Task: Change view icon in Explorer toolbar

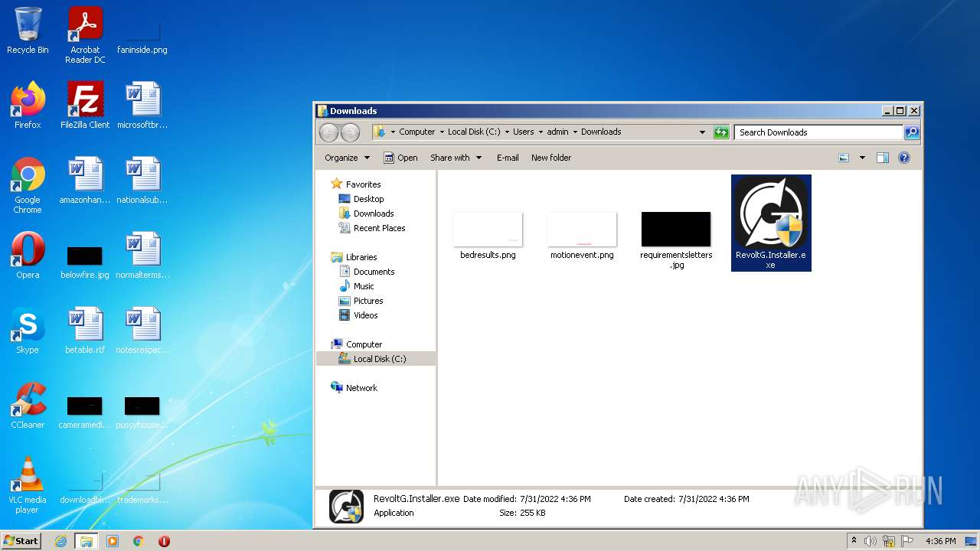Action: [x=844, y=158]
